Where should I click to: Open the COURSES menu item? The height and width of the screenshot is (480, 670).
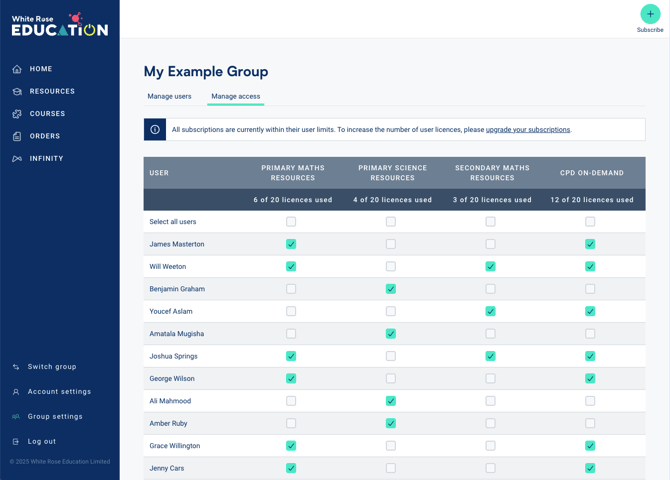point(47,114)
